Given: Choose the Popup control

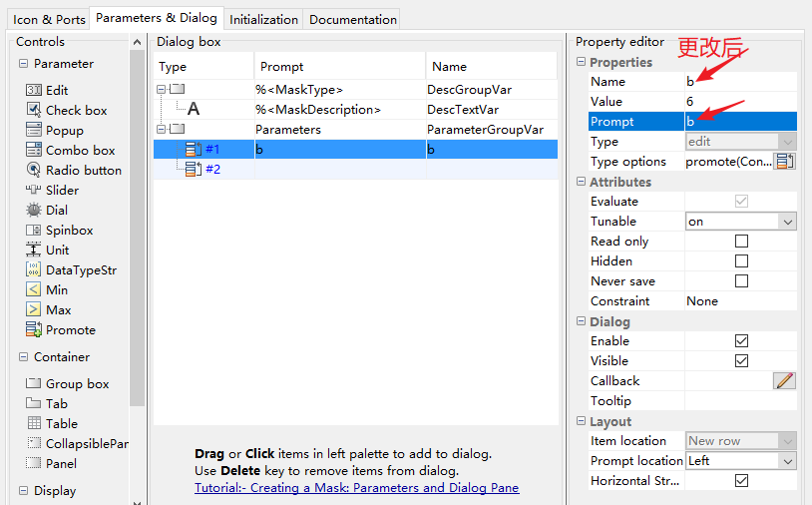Looking at the screenshot, I should [x=55, y=130].
